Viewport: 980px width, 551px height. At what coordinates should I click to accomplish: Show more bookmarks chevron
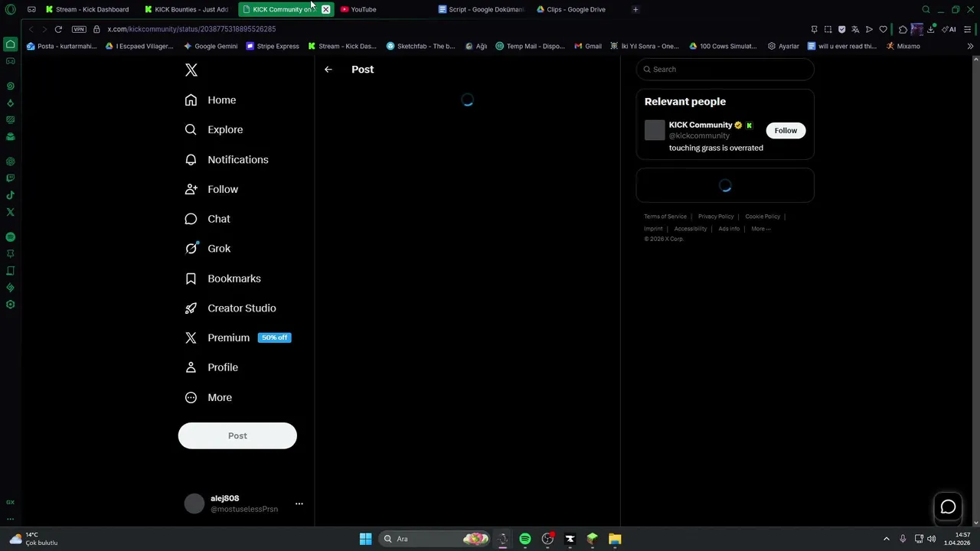(x=970, y=46)
